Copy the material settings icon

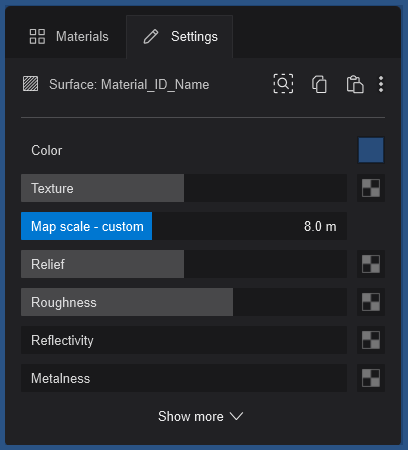click(x=319, y=84)
